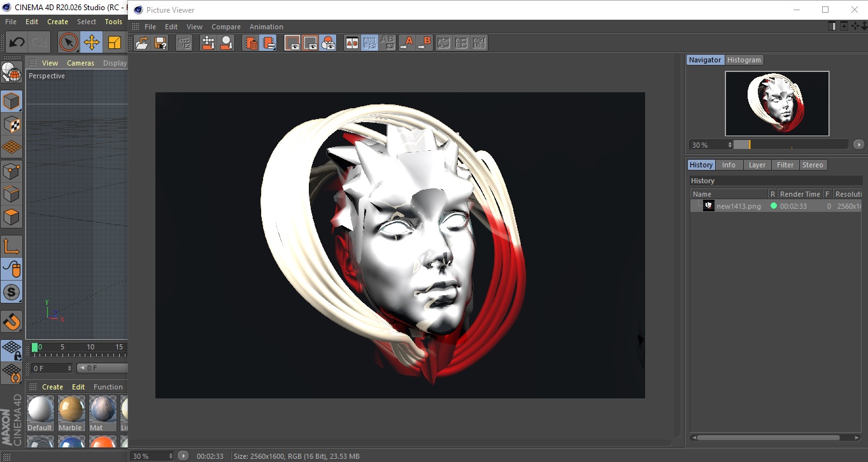Switch to the Histogram tab
868x462 pixels.
[x=744, y=60]
